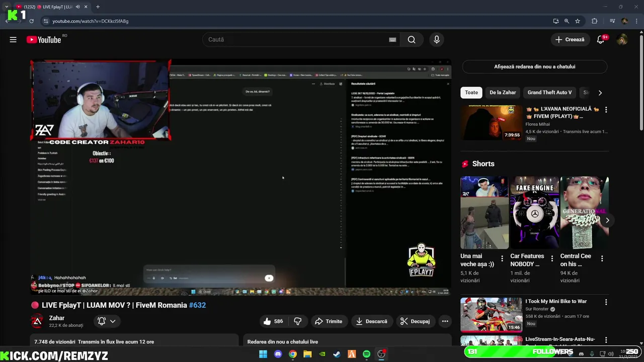This screenshot has height=362, width=644.
Task: Open Steam from the taskbar
Action: point(337,354)
